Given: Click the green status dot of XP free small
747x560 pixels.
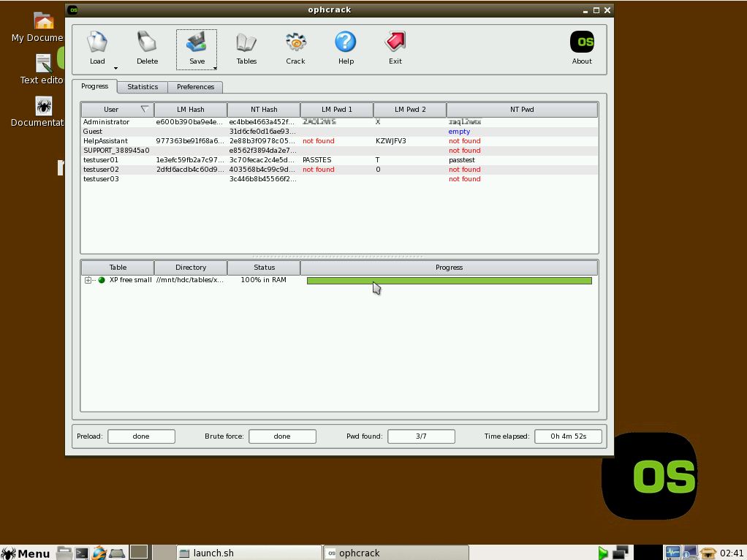Looking at the screenshot, I should point(102,280).
